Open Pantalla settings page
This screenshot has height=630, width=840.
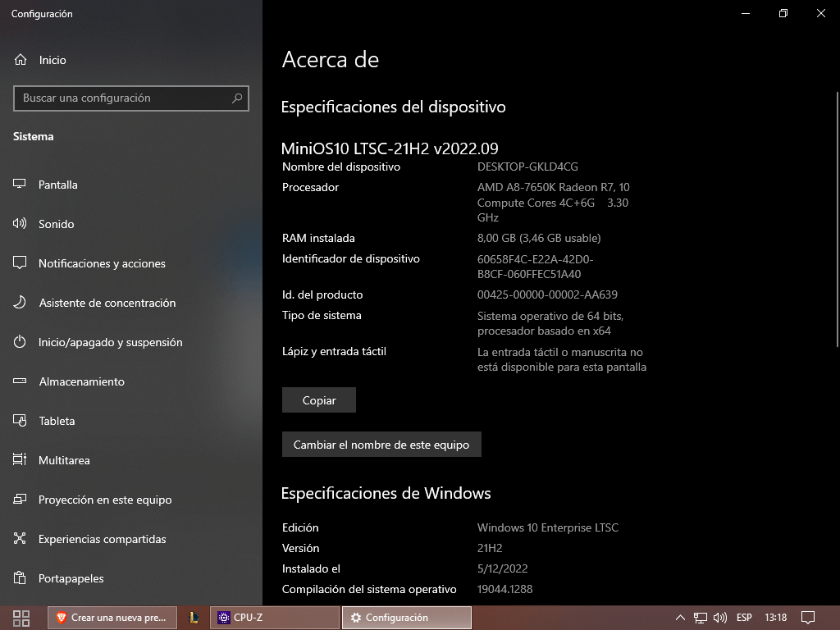pos(131,185)
